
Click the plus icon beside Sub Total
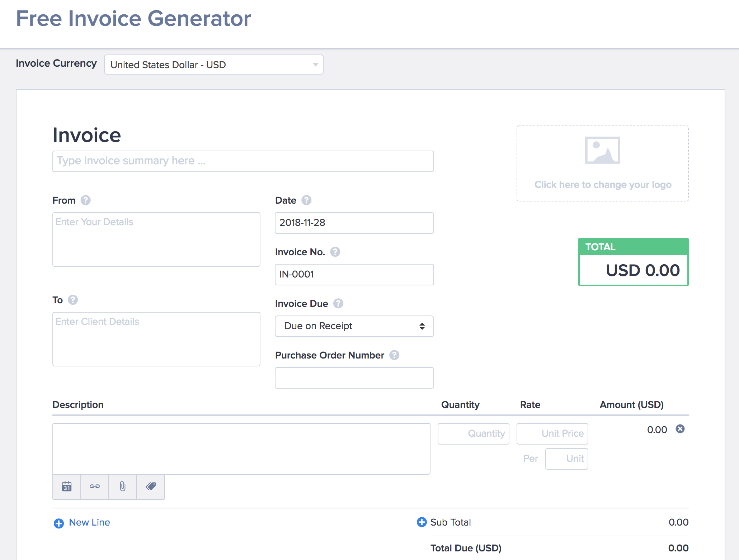[x=422, y=522]
